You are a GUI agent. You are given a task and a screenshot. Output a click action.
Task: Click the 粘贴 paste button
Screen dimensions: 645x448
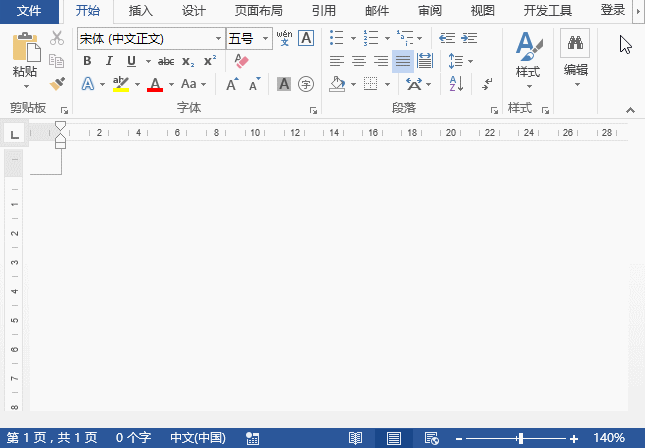tap(25, 60)
